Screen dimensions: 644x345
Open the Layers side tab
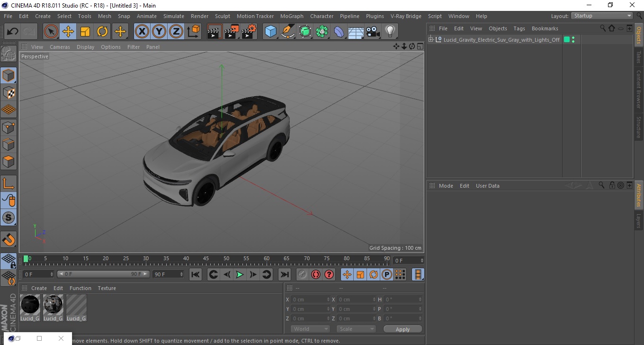coord(639,221)
